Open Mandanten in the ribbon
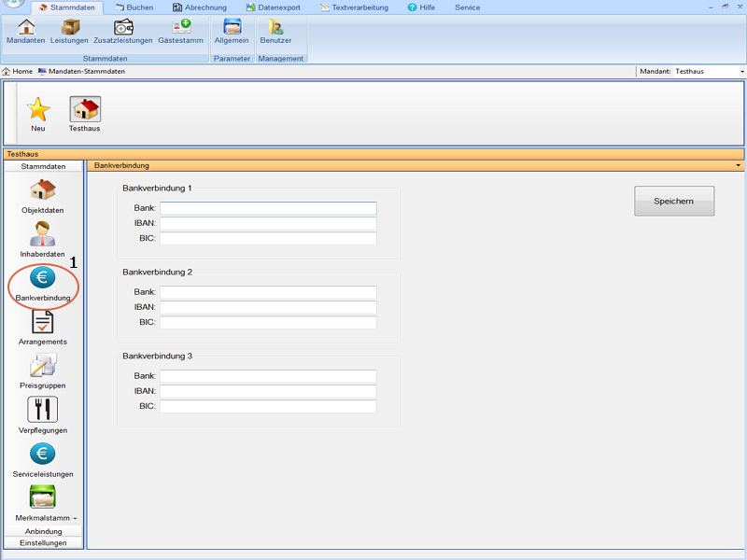 [25, 31]
